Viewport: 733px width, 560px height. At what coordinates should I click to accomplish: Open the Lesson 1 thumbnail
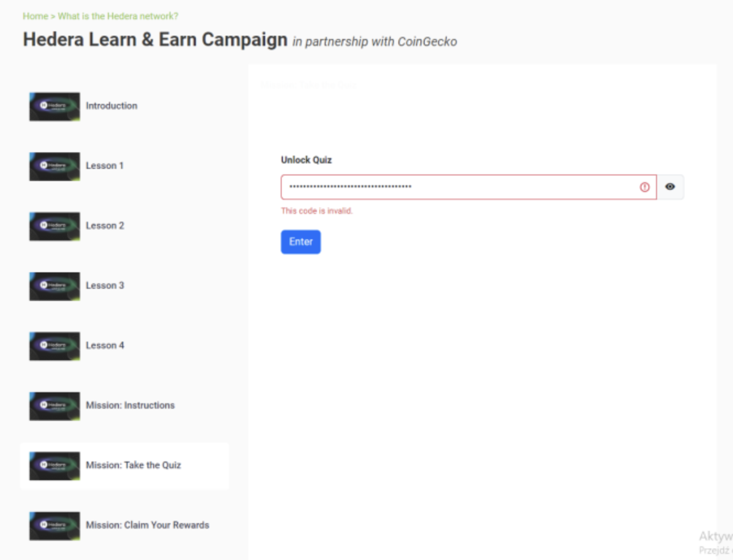click(54, 166)
